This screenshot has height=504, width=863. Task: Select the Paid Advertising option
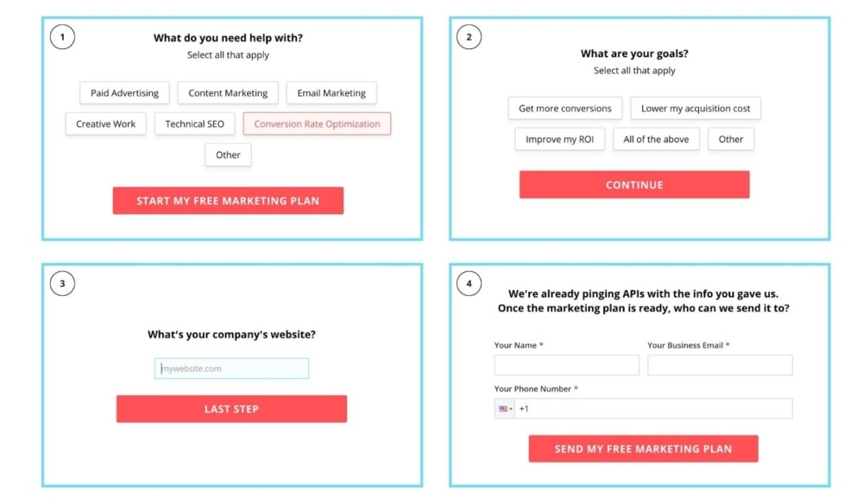tap(123, 92)
